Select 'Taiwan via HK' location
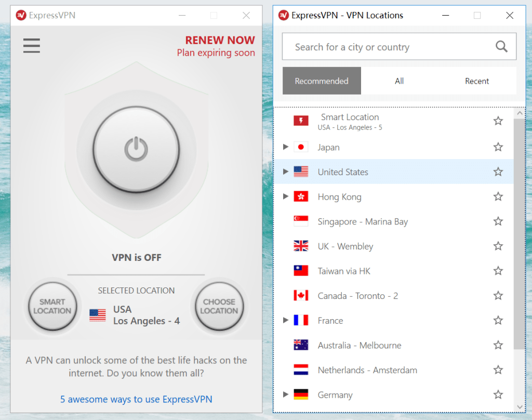Viewport: 532px width, 420px height. [x=344, y=271]
